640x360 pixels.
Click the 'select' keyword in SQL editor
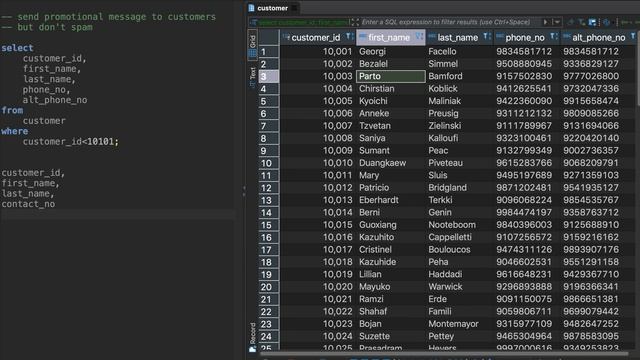pos(17,48)
